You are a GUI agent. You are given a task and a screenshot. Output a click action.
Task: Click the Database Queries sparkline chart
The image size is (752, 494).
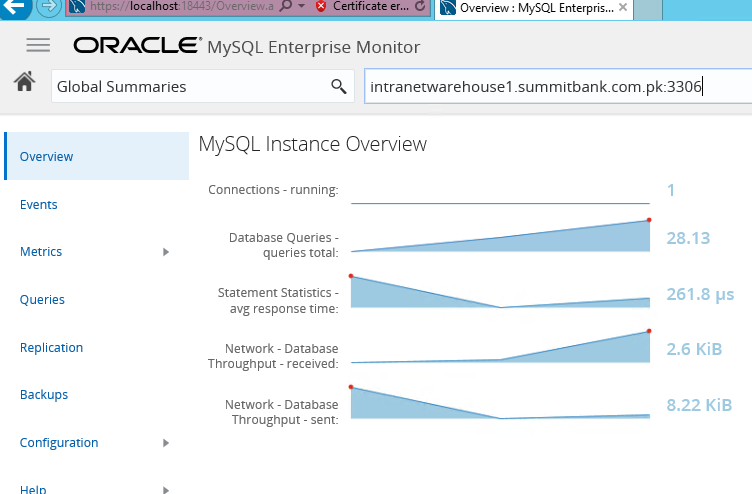pyautogui.click(x=501, y=235)
